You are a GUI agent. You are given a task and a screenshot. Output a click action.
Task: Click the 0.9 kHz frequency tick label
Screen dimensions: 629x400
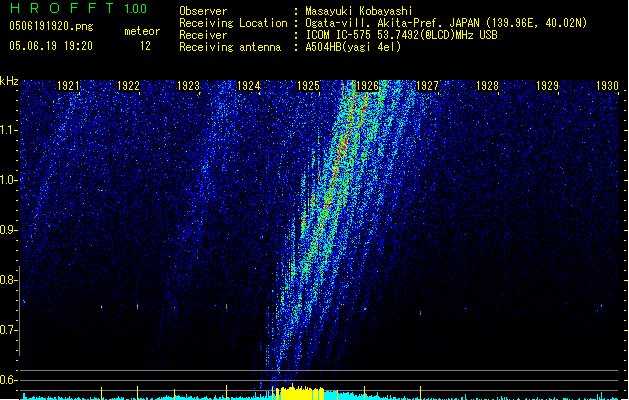[x=8, y=230]
